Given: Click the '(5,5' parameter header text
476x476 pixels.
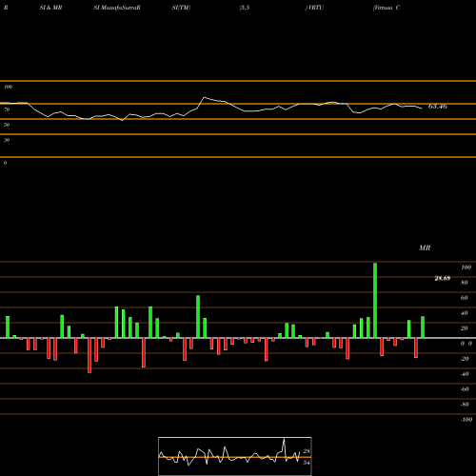Looking at the screenshot, I should coord(245,8).
